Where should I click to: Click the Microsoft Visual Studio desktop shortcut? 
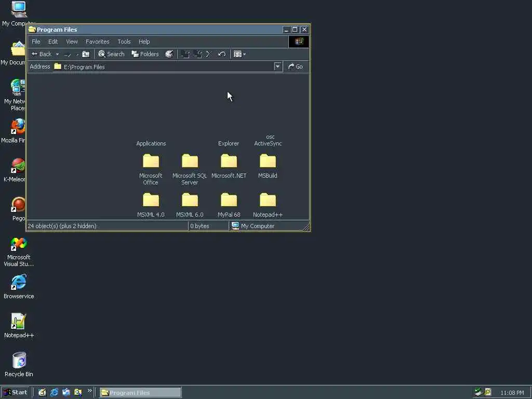(x=19, y=251)
